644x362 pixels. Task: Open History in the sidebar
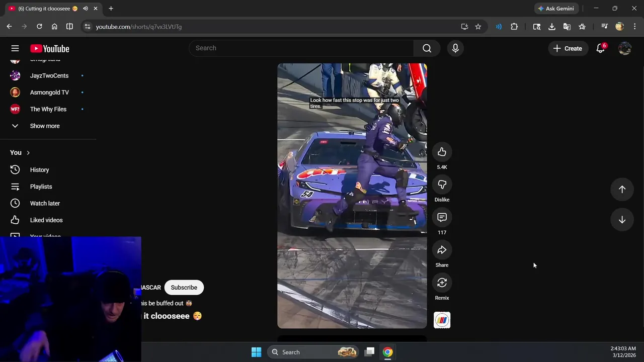pos(39,170)
